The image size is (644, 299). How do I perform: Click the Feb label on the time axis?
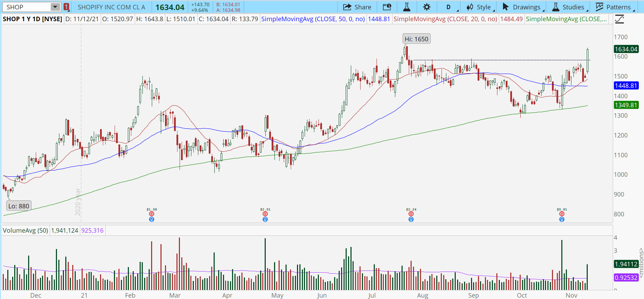point(130,296)
